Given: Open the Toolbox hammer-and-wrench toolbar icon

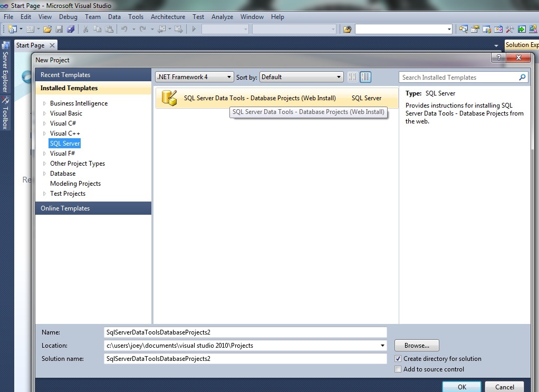Looking at the screenshot, I should point(510,29).
